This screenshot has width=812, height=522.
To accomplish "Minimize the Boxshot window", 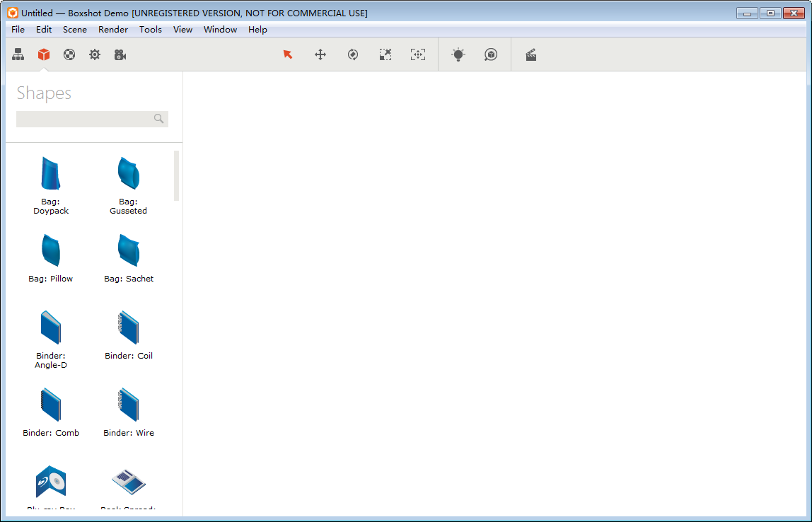I will coord(747,13).
